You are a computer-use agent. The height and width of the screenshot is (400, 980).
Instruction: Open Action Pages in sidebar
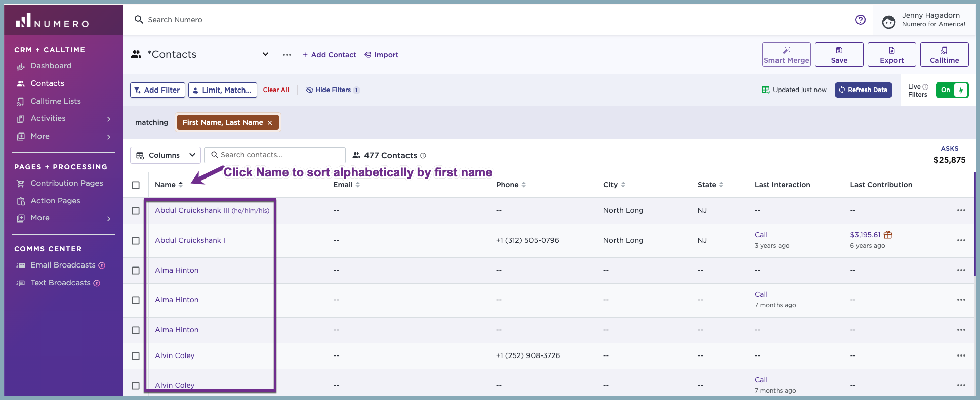point(56,201)
